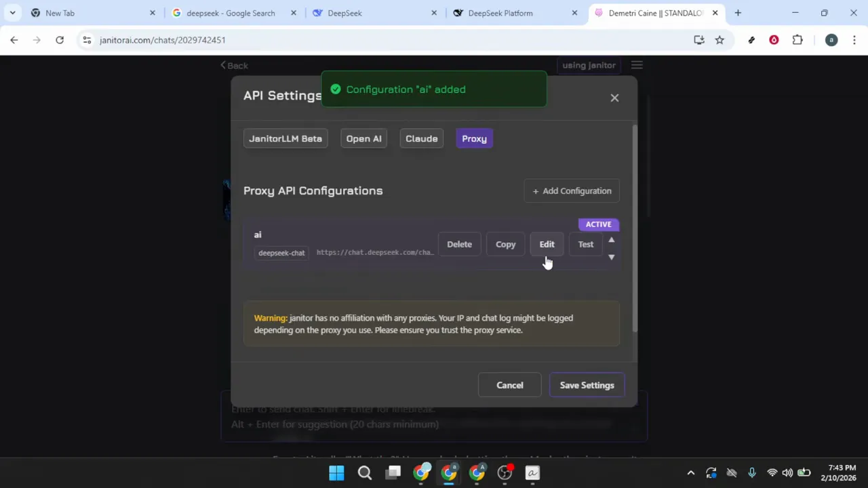868x488 pixels.
Task: Open Task View in taskbar
Action: coord(393,473)
